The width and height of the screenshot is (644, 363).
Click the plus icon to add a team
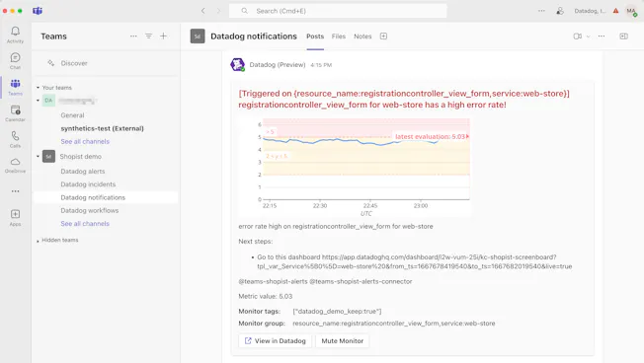163,36
